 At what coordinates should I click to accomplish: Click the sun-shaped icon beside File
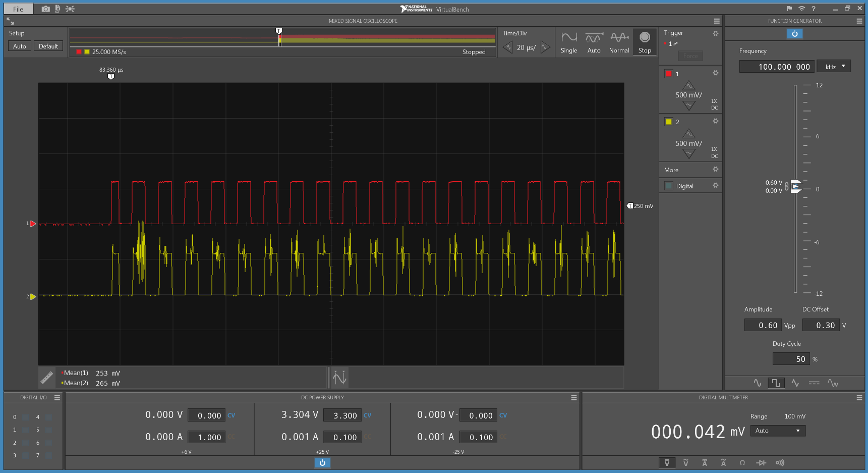pos(70,9)
